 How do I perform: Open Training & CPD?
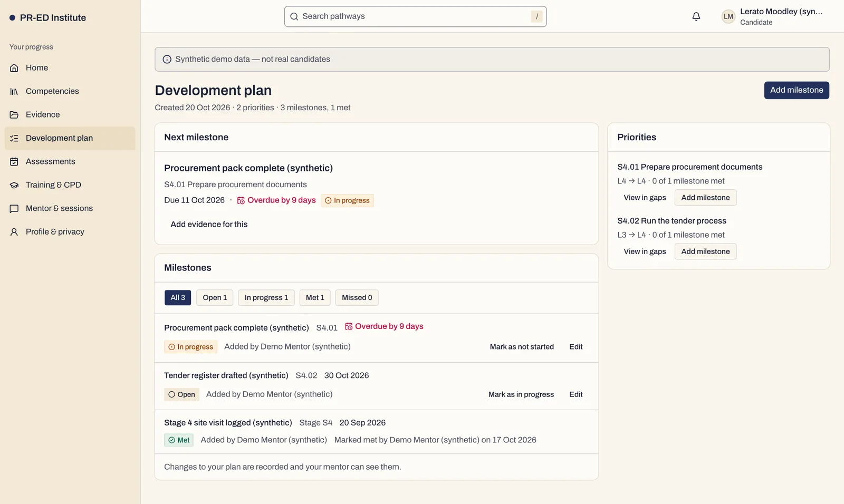pyautogui.click(x=70, y=185)
